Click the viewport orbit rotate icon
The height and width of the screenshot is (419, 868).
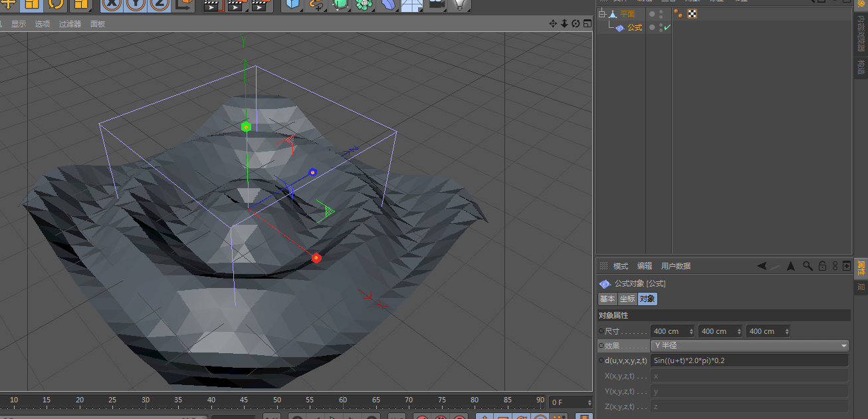coord(576,23)
